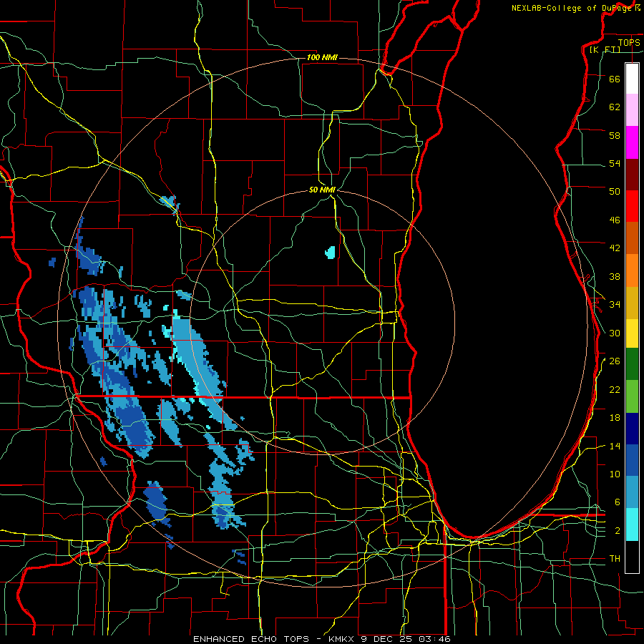Click the "[K FT]" units label
644x644 pixels.
pos(605,49)
